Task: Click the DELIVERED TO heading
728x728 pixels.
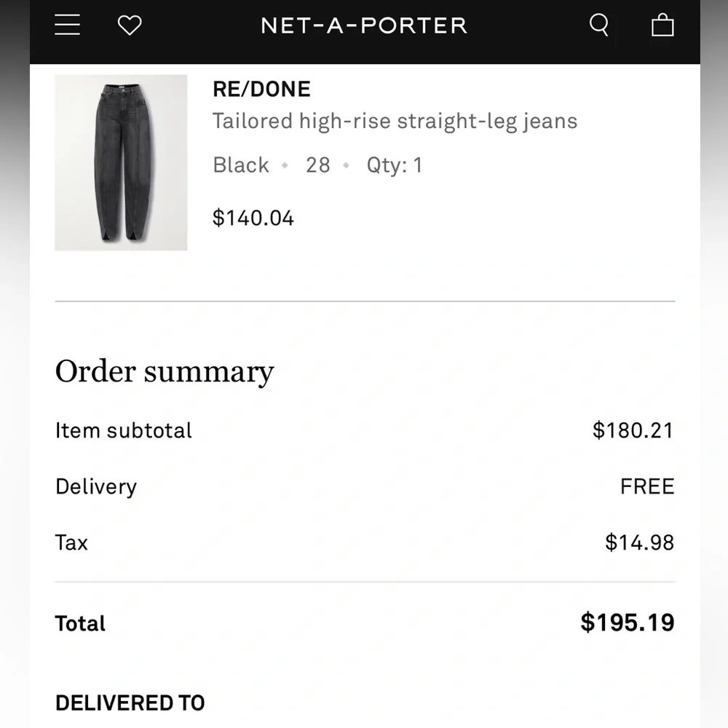Action: point(130,703)
